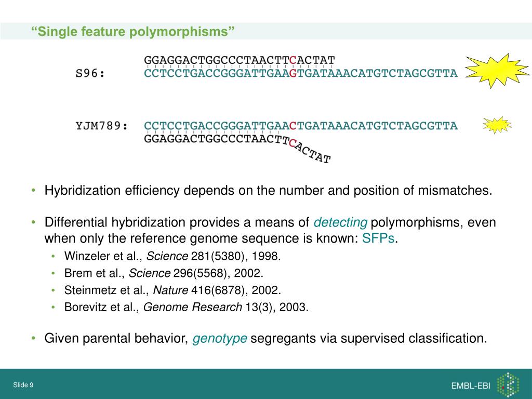Click the YJM789: strain label
532x399 pixels.
(x=102, y=126)
